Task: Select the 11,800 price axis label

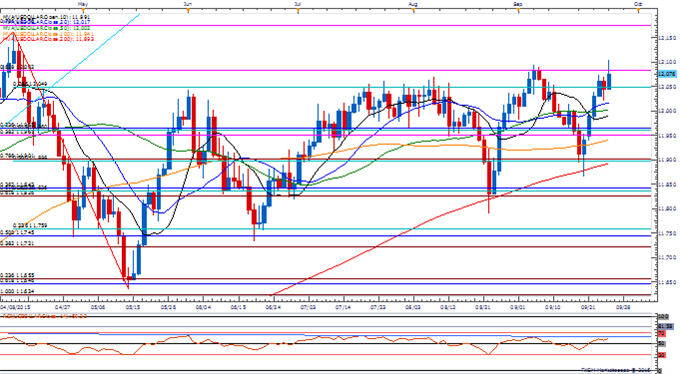Action: pos(667,209)
